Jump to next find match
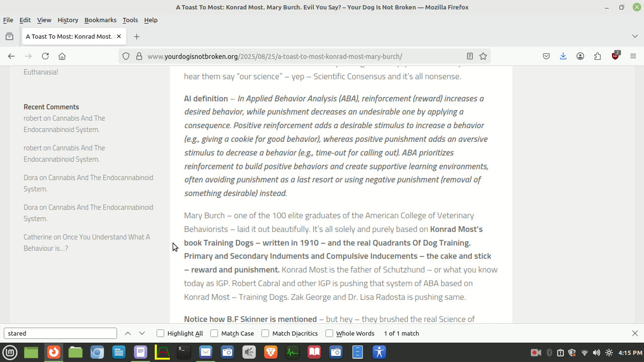The image size is (644, 362). (142, 333)
